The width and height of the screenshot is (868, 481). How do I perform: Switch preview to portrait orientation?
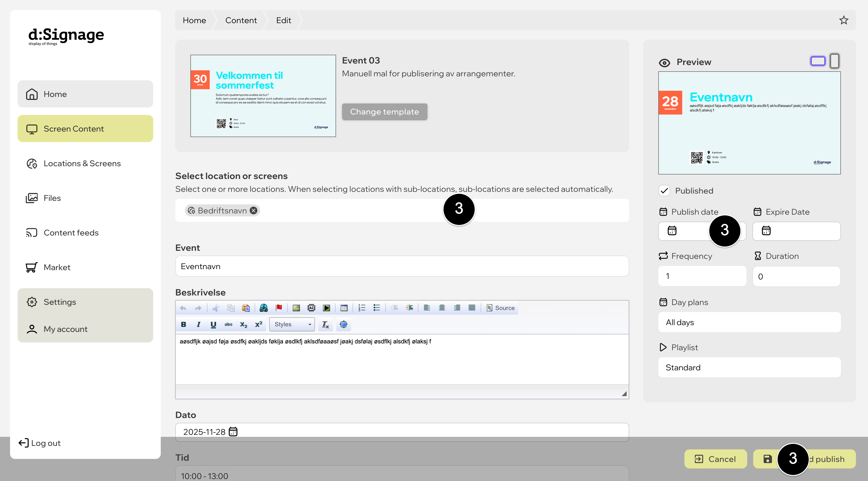pos(834,61)
